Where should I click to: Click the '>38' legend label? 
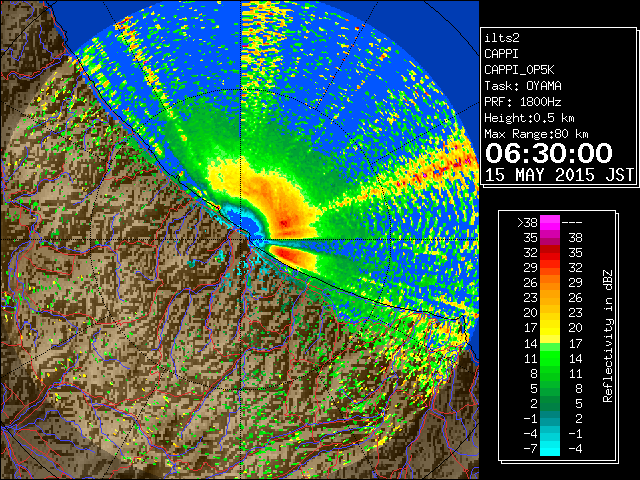527,223
